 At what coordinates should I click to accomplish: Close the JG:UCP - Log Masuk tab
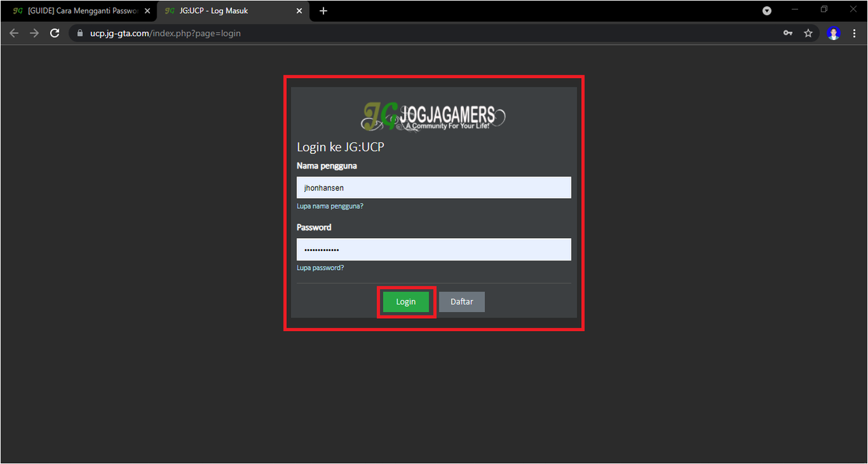299,11
